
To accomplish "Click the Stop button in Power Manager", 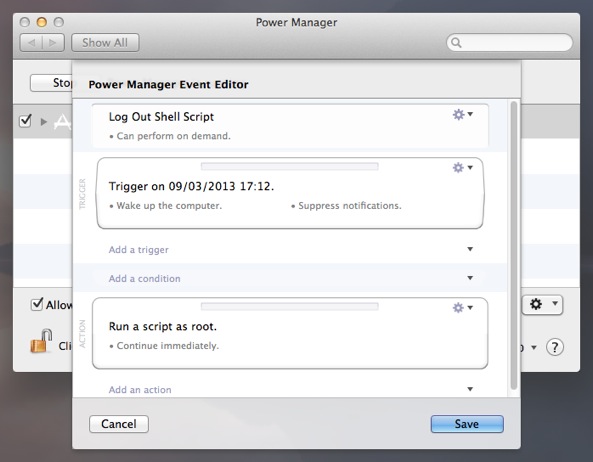I will click(x=51, y=83).
